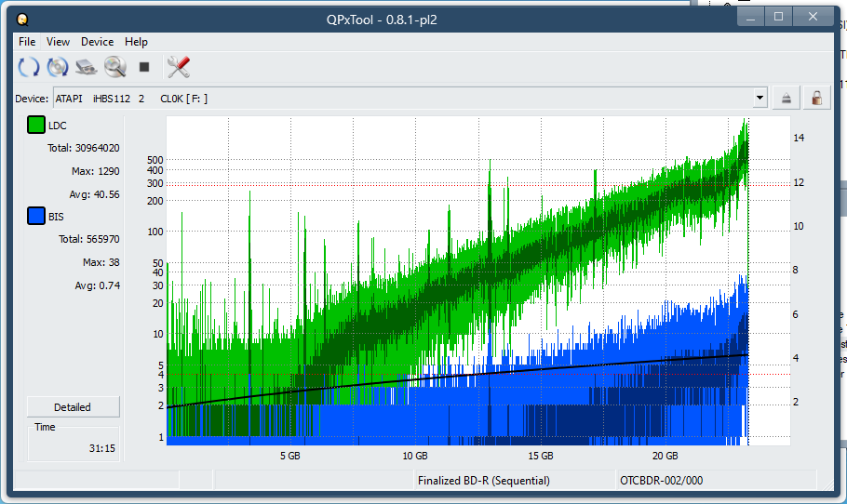Screen dimensions: 847x504
Task: Click the 10 GB axis label
Action: pos(415,456)
